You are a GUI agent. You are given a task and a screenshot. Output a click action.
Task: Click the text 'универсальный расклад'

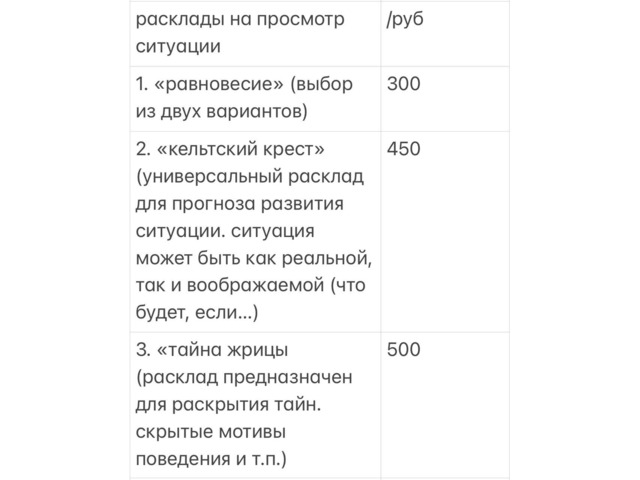[x=250, y=177]
